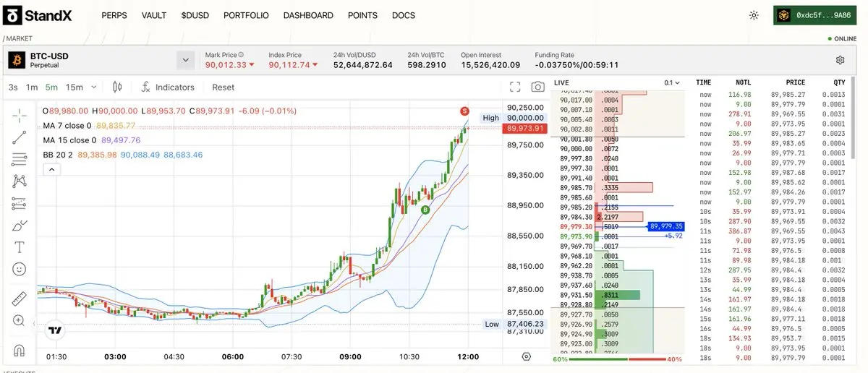
Task: Open chart time axis settings gear
Action: coord(526,357)
